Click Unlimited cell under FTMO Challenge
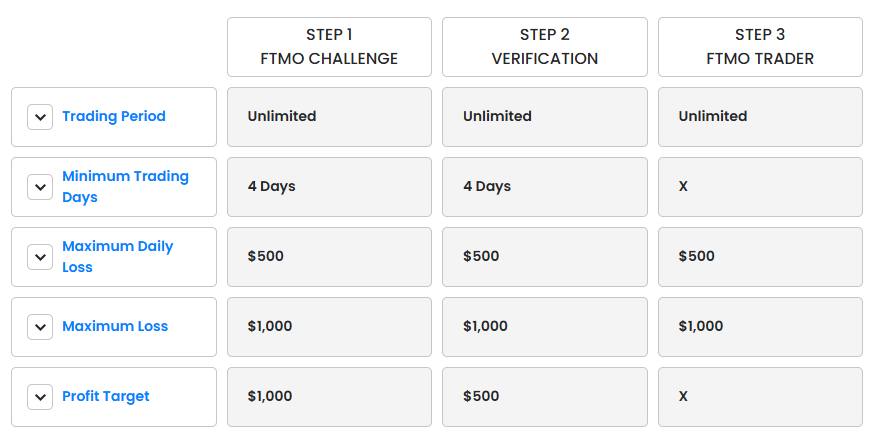This screenshot has height=432, width=872. tap(329, 117)
